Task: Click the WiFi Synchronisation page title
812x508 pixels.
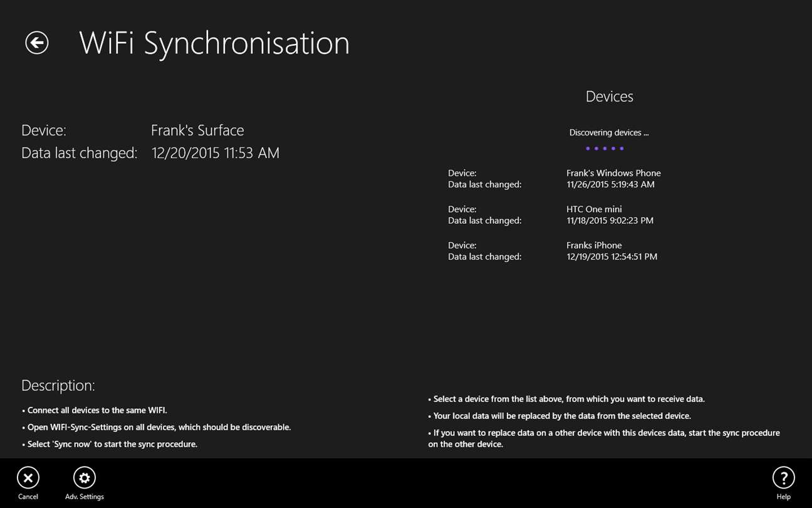Action: [x=214, y=43]
